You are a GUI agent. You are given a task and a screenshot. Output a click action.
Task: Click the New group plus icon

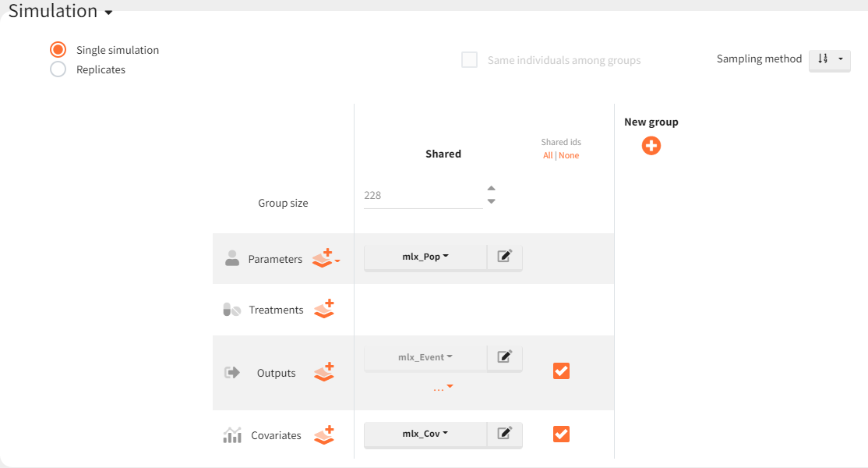pyautogui.click(x=651, y=146)
